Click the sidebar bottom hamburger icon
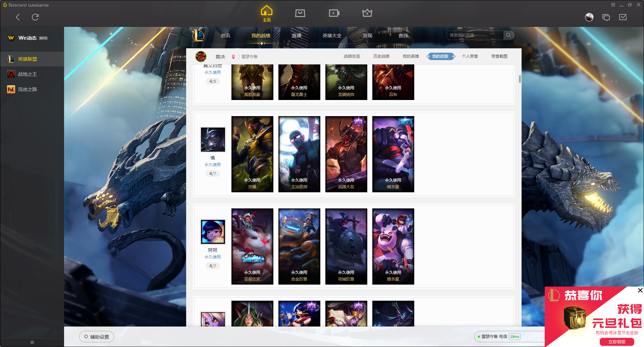Screen dimensions: 644x347 32,342
